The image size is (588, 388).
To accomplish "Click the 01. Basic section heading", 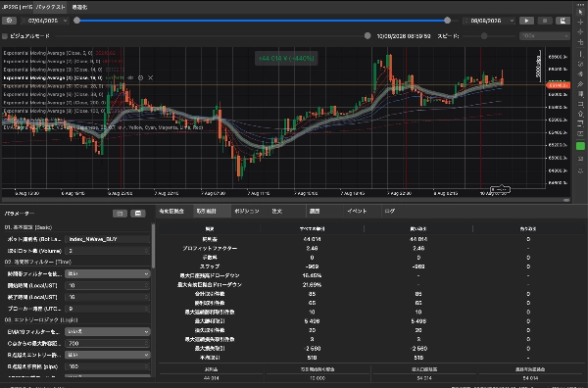I will (x=28, y=227).
